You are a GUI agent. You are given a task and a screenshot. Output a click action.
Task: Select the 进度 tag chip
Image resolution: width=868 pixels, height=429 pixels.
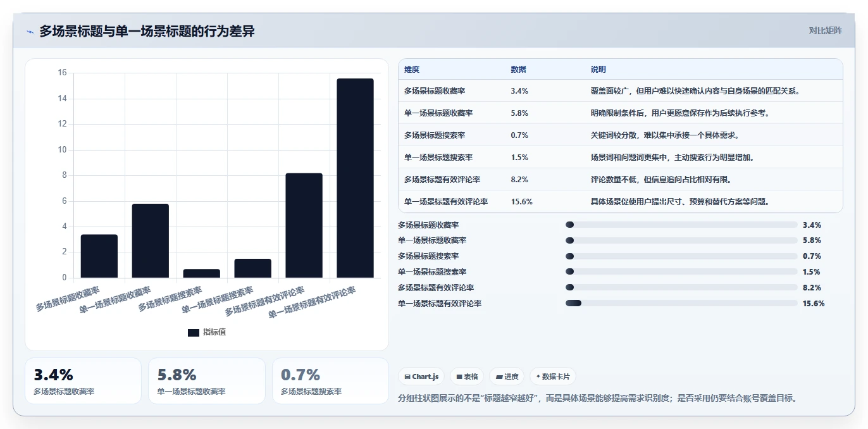[507, 376]
